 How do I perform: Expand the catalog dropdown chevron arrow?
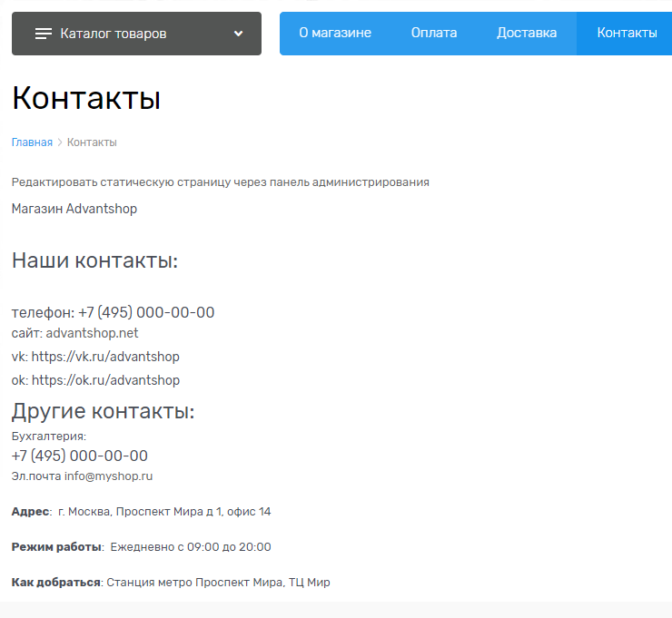tap(238, 34)
